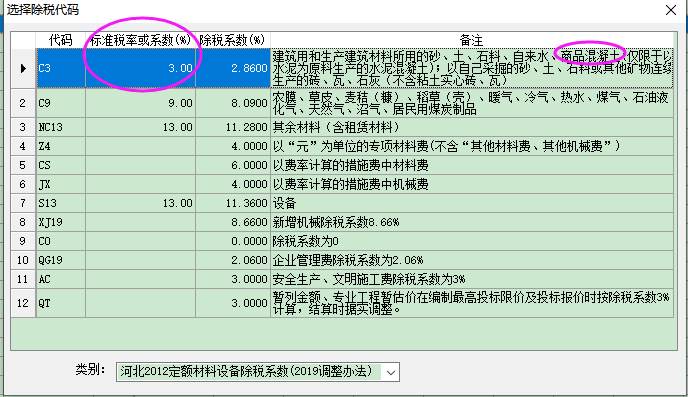
Task: Click the 标准税率或系数(%) column header
Action: pyautogui.click(x=140, y=40)
